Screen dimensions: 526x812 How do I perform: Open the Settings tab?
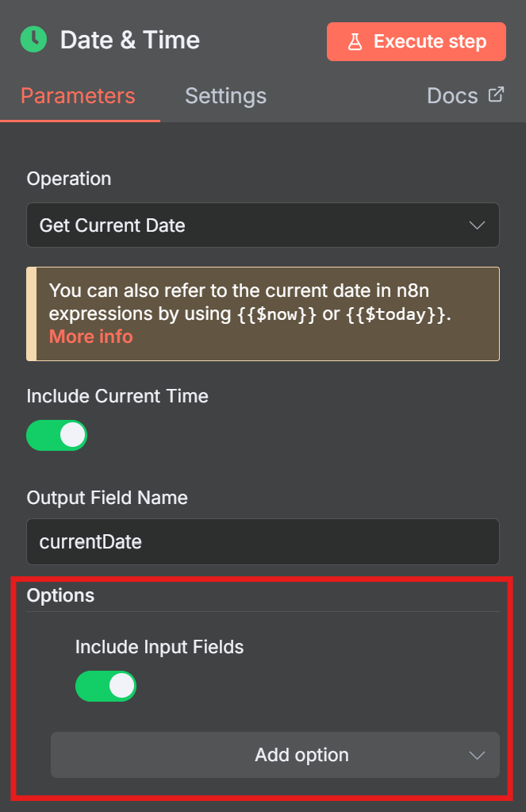coord(225,96)
